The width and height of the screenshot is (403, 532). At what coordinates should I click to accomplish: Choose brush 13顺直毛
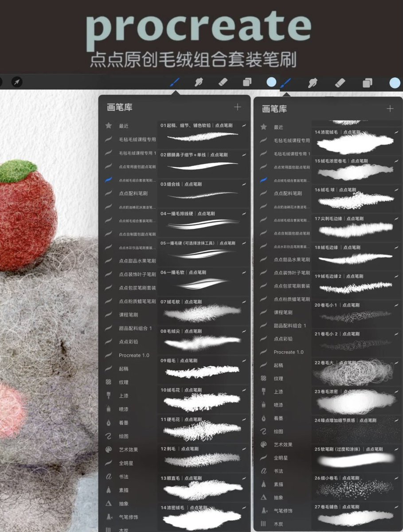pos(204,487)
